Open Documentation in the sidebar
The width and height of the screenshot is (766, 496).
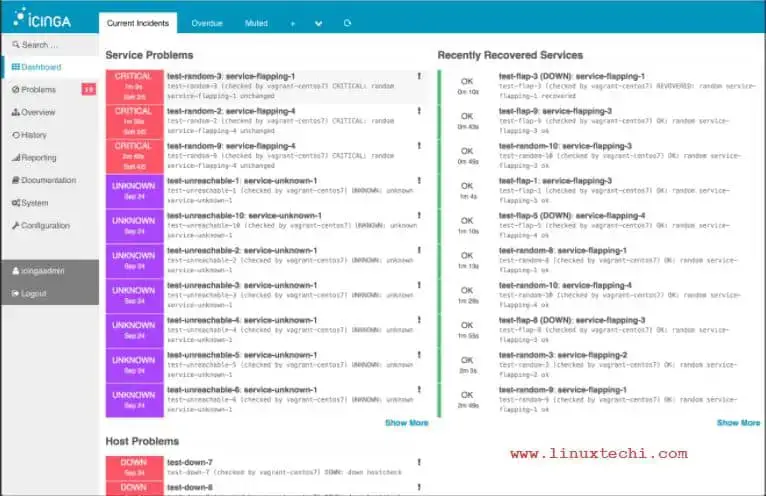pos(44,180)
